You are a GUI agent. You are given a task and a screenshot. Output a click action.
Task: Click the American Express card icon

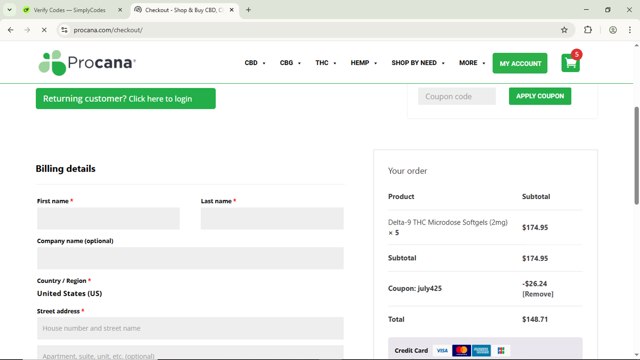(481, 351)
